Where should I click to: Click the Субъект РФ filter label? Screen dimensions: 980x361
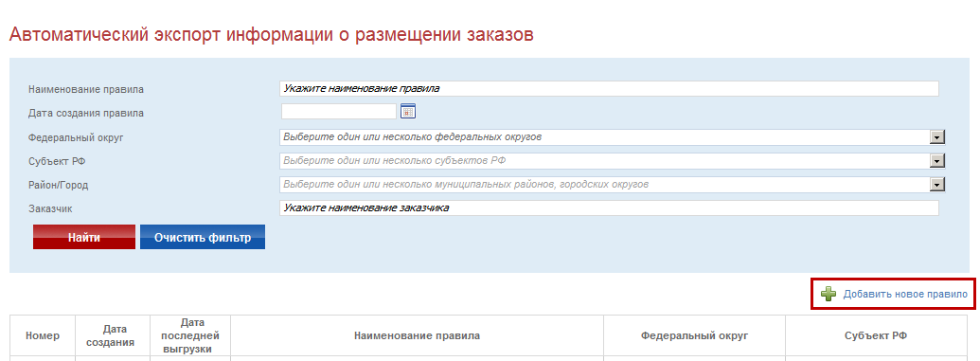[x=57, y=161]
